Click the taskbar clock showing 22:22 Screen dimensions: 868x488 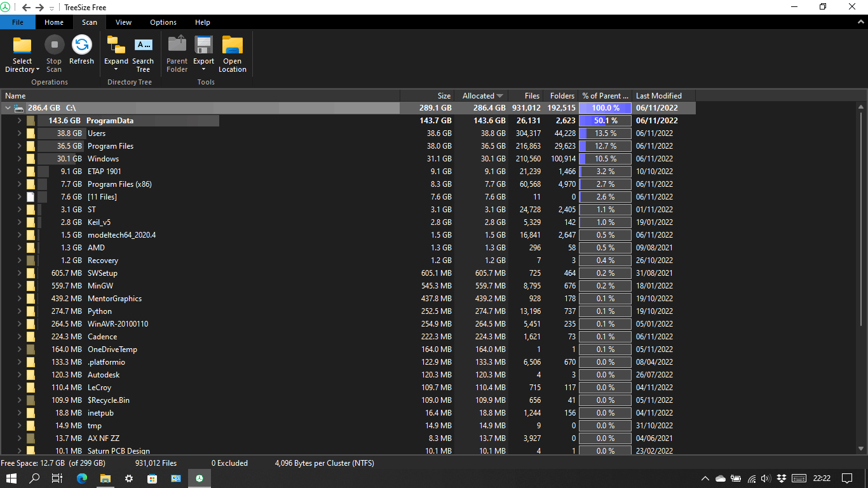pos(822,478)
